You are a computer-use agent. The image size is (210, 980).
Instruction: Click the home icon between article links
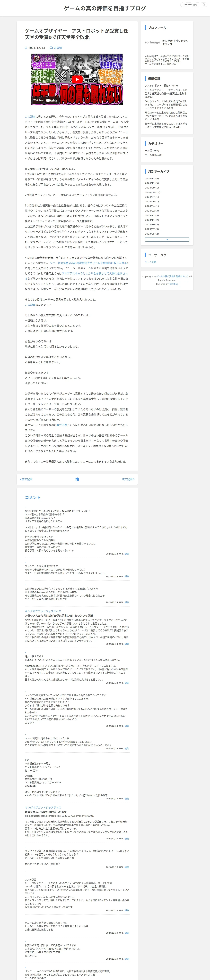pyautogui.click(x=77, y=479)
